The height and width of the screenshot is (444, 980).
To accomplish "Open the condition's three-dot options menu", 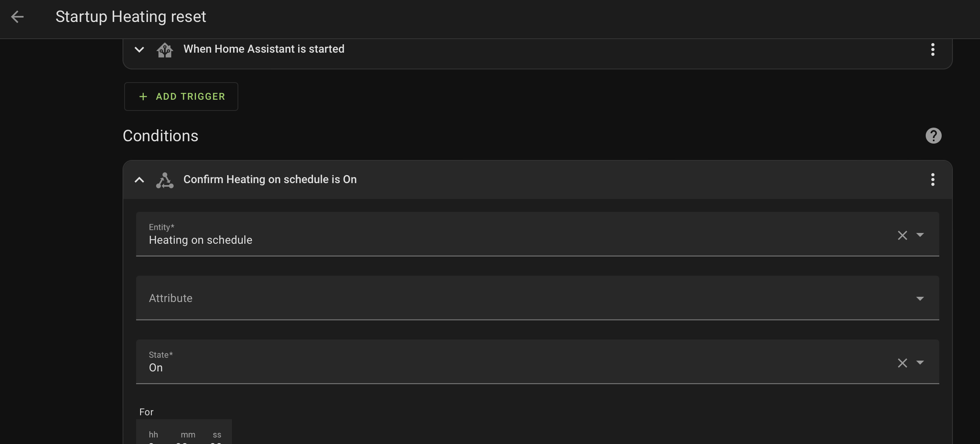I will click(x=933, y=180).
